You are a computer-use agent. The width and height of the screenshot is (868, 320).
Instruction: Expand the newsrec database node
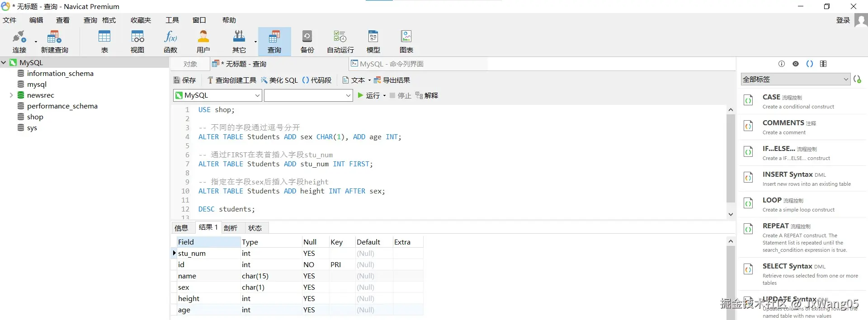[11, 95]
